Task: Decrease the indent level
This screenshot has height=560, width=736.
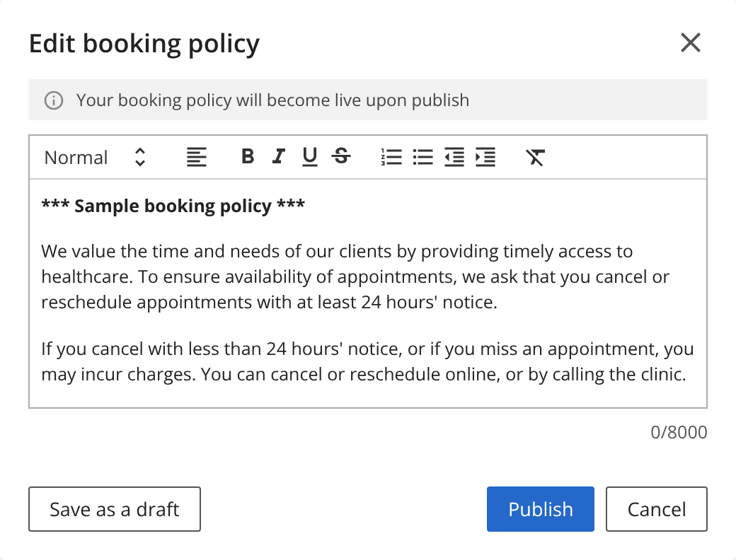Action: pyautogui.click(x=454, y=157)
